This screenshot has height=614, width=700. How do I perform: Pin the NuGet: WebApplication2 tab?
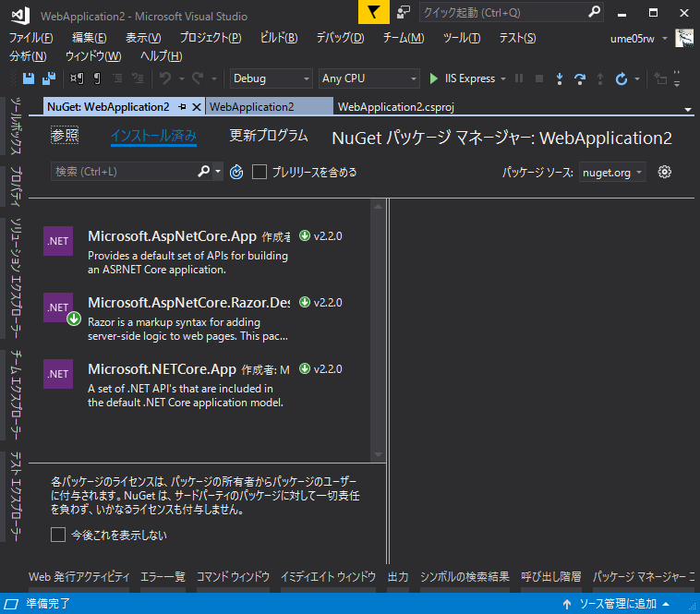tap(182, 107)
